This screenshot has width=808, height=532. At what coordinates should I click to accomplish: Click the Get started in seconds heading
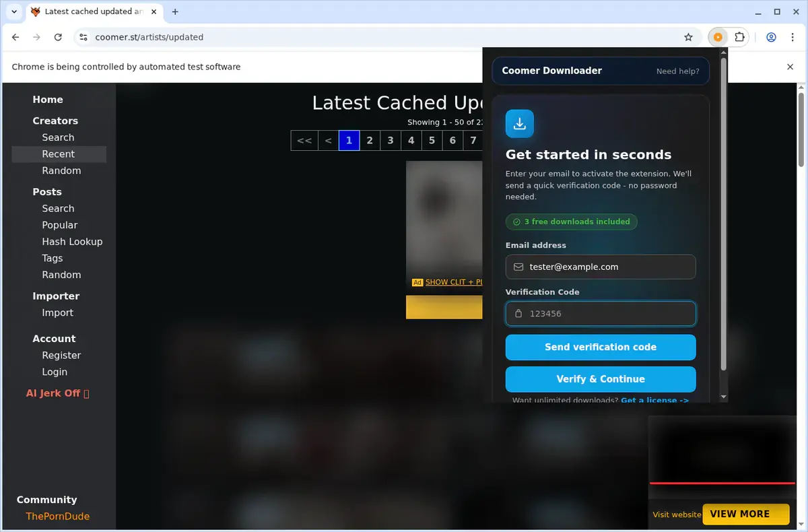pos(588,155)
